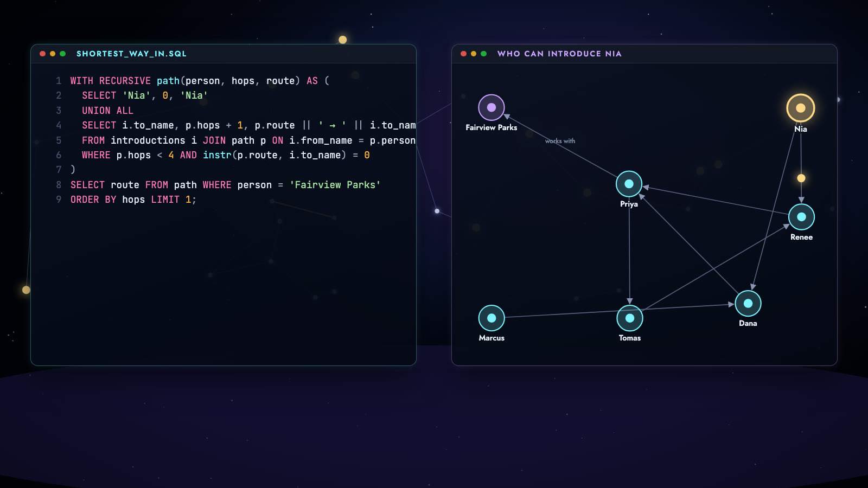
Task: Click the 'Fairview Parks' node label
Action: tap(492, 127)
